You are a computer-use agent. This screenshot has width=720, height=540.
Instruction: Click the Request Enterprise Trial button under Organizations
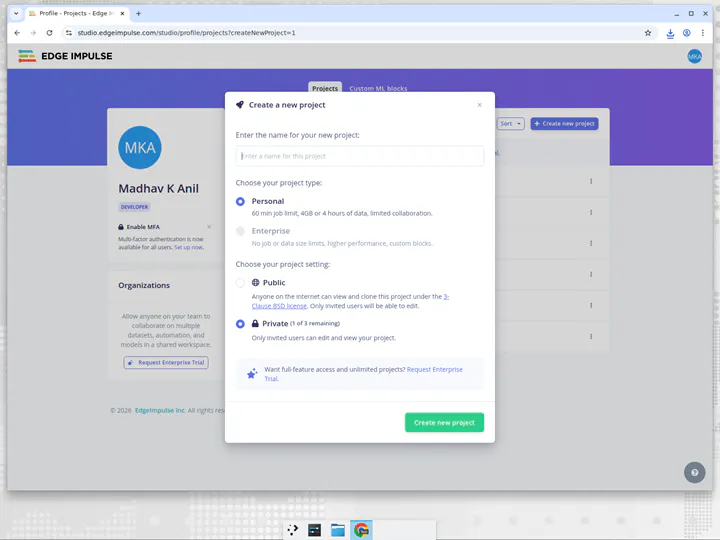click(x=166, y=362)
